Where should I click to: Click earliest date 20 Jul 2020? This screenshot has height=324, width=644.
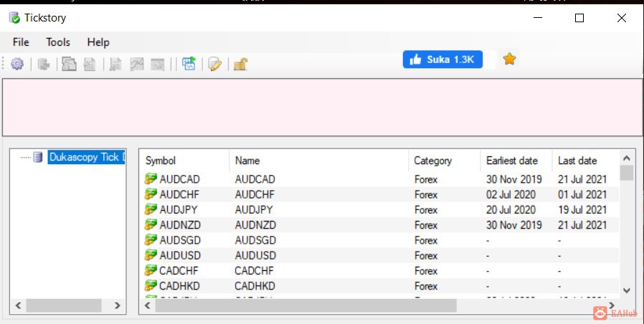tap(511, 210)
